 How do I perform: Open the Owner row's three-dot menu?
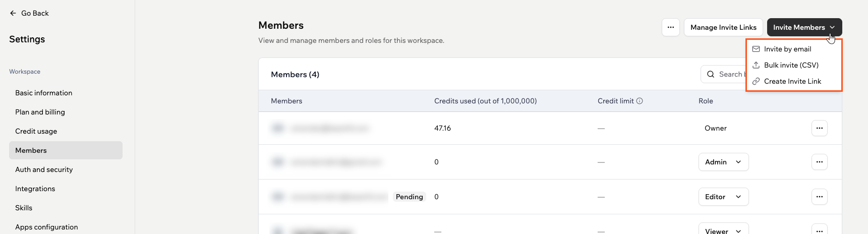tap(820, 128)
